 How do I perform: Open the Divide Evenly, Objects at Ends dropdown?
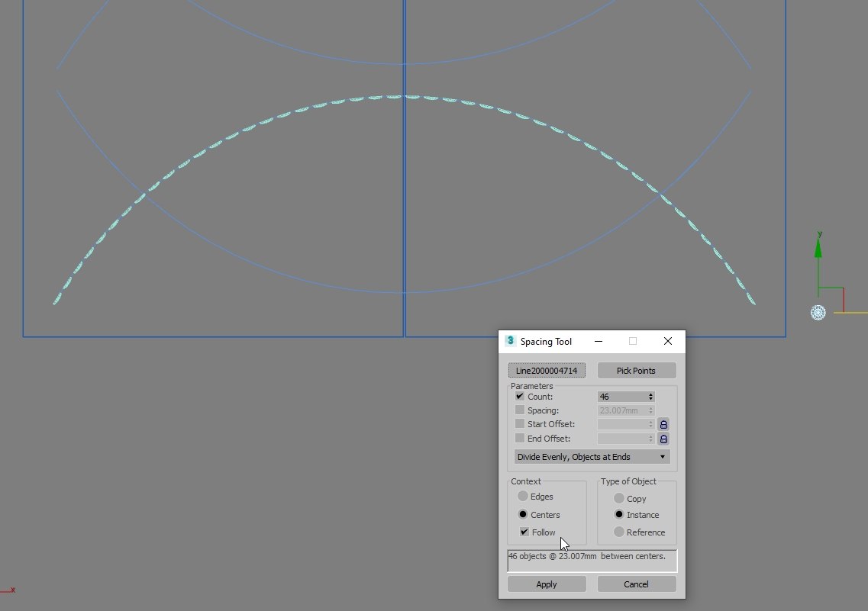(x=592, y=457)
